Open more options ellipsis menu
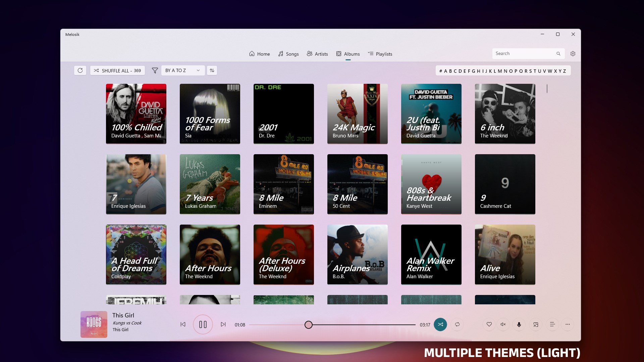This screenshot has width=644, height=362. (568, 324)
